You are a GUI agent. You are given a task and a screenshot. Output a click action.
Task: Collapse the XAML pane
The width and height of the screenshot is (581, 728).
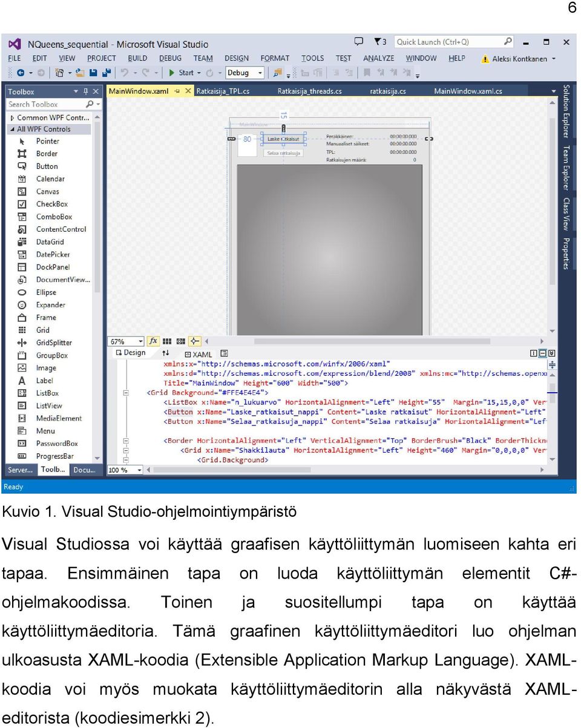click(x=551, y=353)
